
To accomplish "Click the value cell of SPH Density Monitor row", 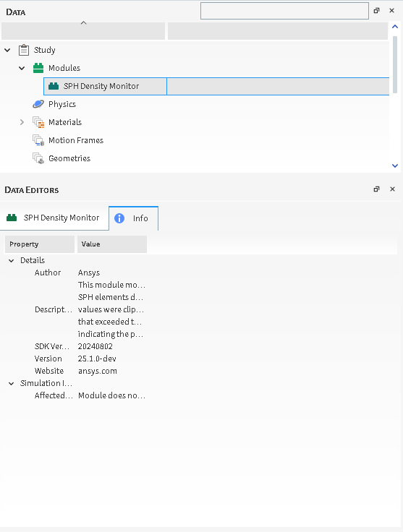I will [x=278, y=86].
